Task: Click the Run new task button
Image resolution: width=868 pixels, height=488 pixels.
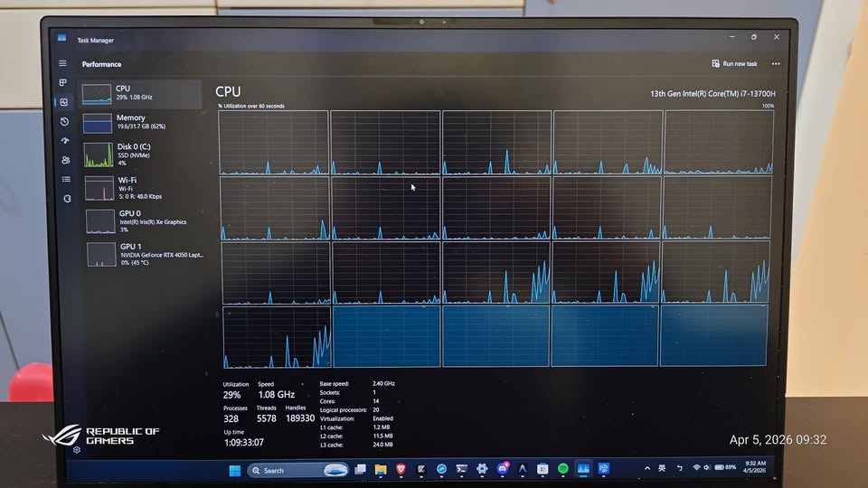Action: [x=734, y=63]
